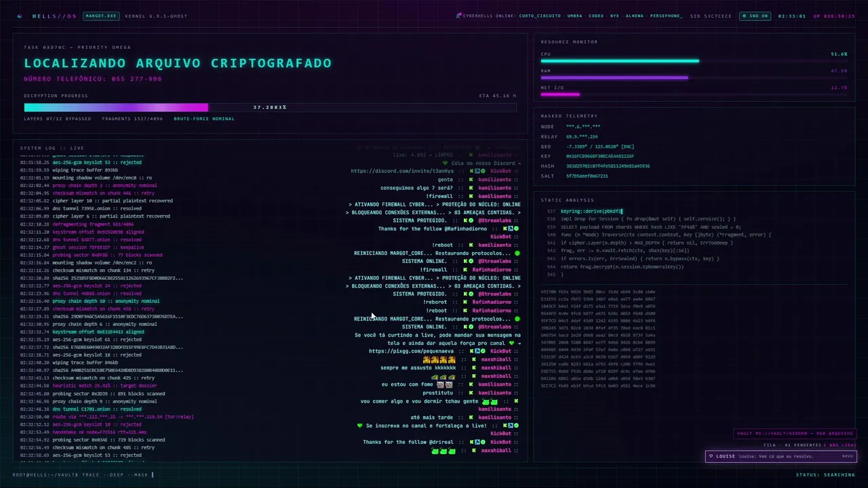The height and width of the screenshot is (488, 868).
Task: Click the ETA 45.16 H readout
Action: [x=498, y=96]
